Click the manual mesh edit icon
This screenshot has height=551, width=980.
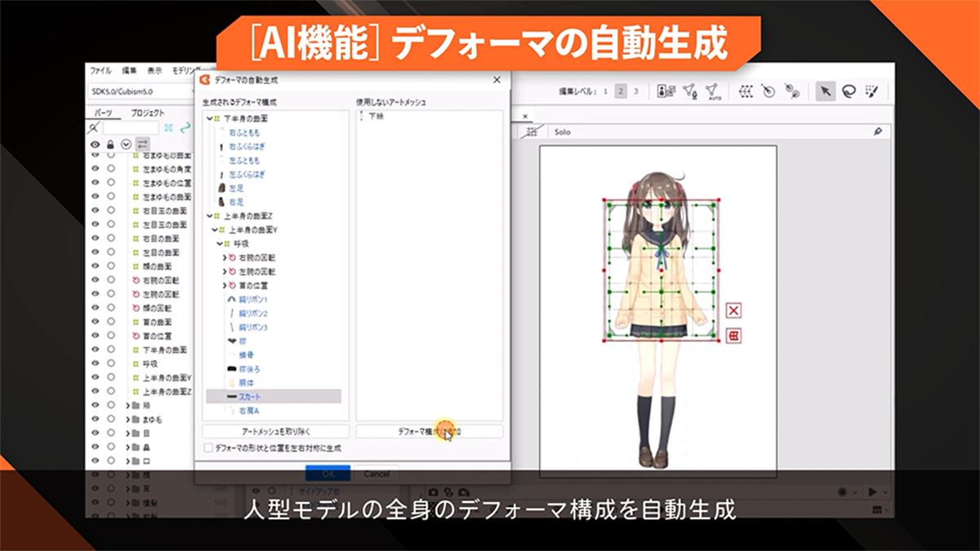690,91
